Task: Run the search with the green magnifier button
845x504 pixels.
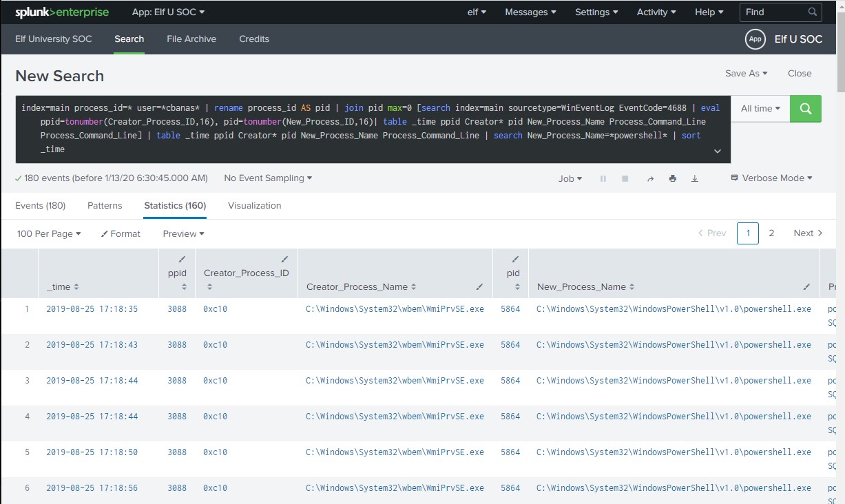Action: pyautogui.click(x=805, y=109)
